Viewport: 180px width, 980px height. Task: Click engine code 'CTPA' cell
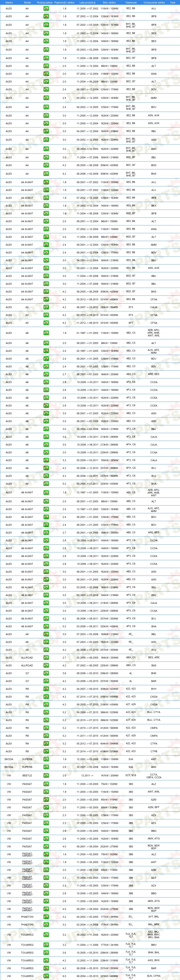point(154,744)
